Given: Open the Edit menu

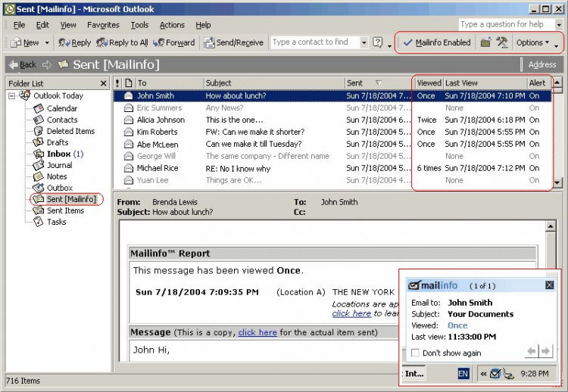Looking at the screenshot, I should (42, 25).
